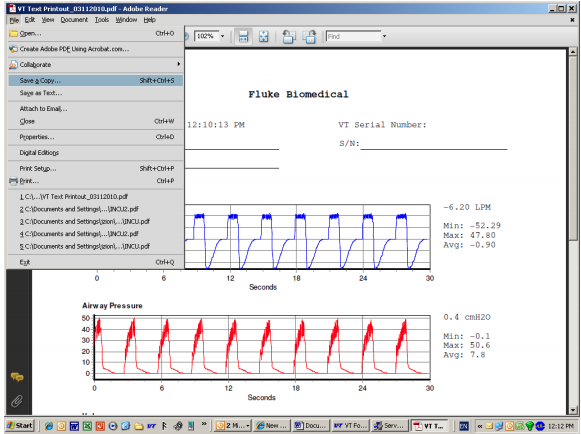Screen dimensions: 581x434
Task: Open the File menu in the menu bar
Action: pyautogui.click(x=14, y=20)
